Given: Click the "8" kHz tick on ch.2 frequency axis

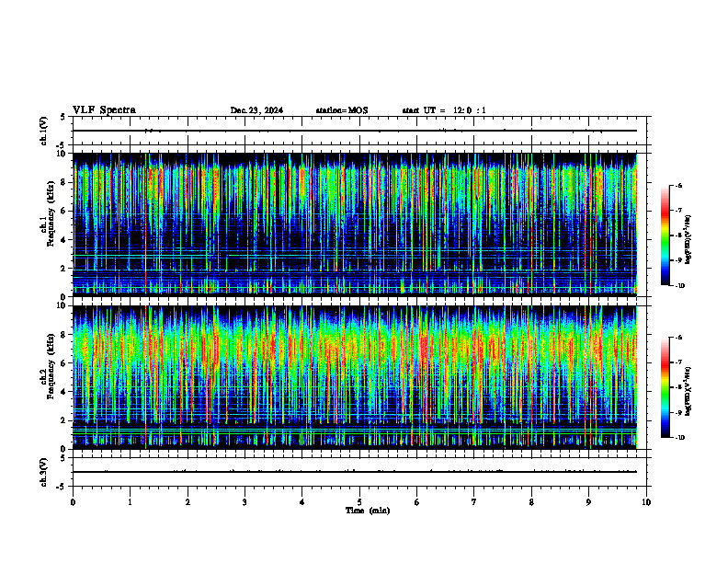Looking at the screenshot, I should (64, 335).
